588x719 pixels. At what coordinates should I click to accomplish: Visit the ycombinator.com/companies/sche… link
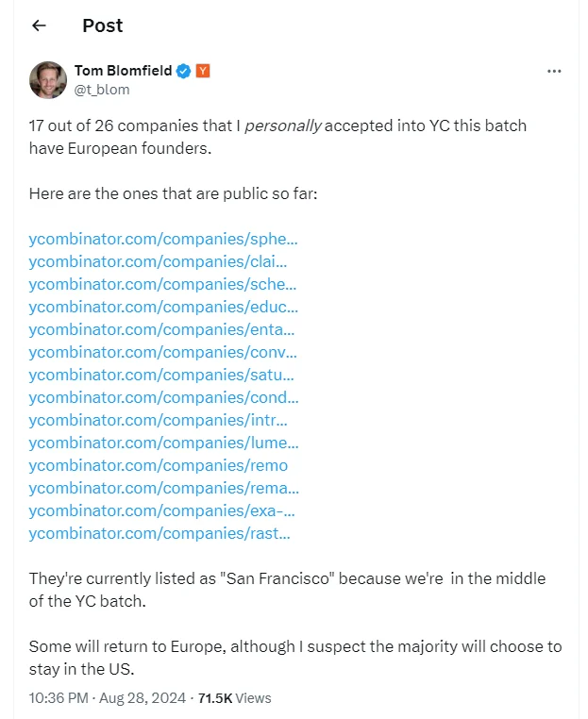click(162, 284)
